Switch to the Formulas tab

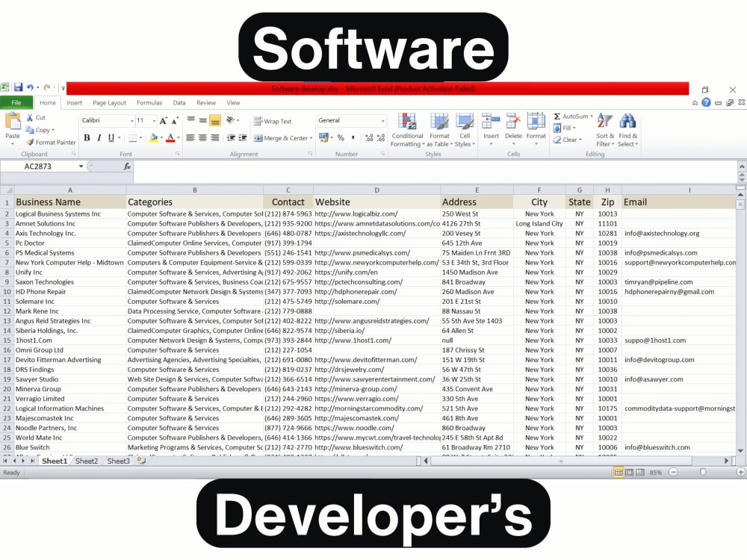pyautogui.click(x=149, y=102)
